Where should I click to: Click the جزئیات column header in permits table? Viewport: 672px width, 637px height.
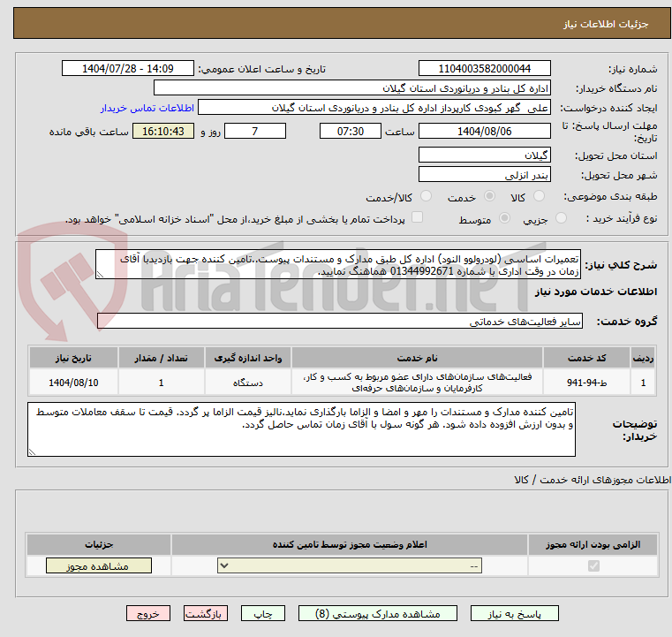(99, 544)
